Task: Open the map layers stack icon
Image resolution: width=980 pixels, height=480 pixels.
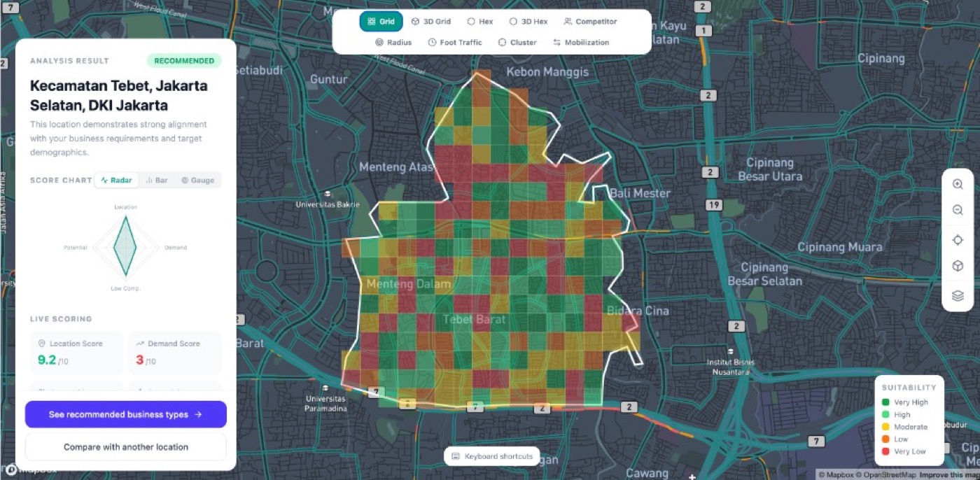Action: (x=958, y=296)
